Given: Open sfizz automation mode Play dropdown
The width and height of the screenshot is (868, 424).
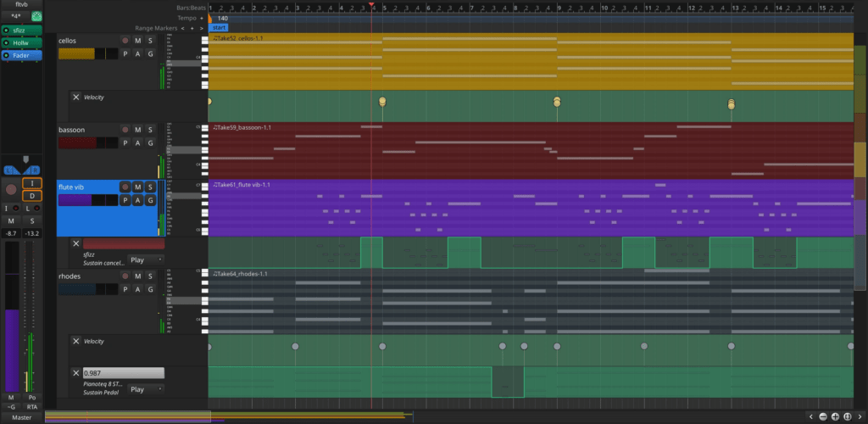Looking at the screenshot, I should tap(146, 259).
